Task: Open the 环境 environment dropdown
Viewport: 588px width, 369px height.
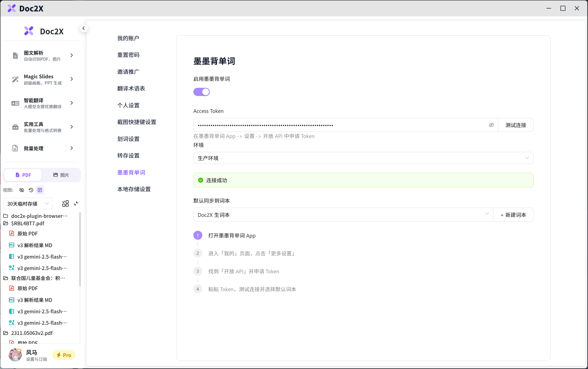Action: [363, 158]
